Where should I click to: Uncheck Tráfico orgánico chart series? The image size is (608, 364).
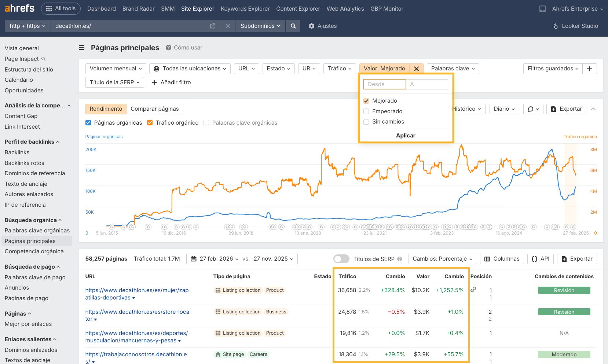click(150, 123)
